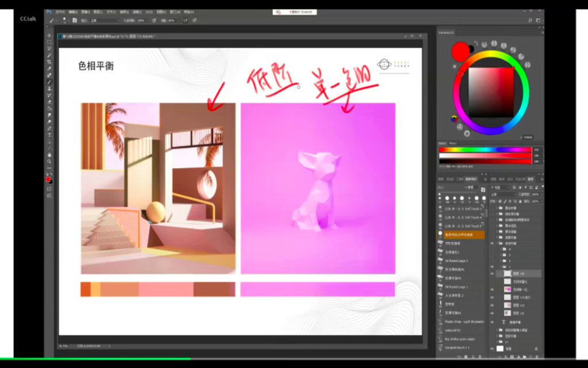Open the brush blending mode dropdown
Viewport: 588px width, 368px height.
[103, 20]
